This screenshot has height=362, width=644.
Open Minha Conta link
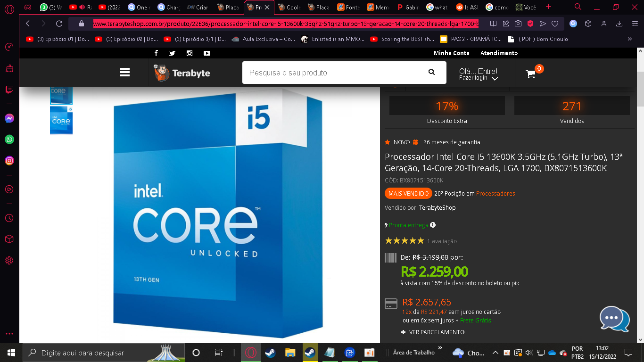pos(452,53)
